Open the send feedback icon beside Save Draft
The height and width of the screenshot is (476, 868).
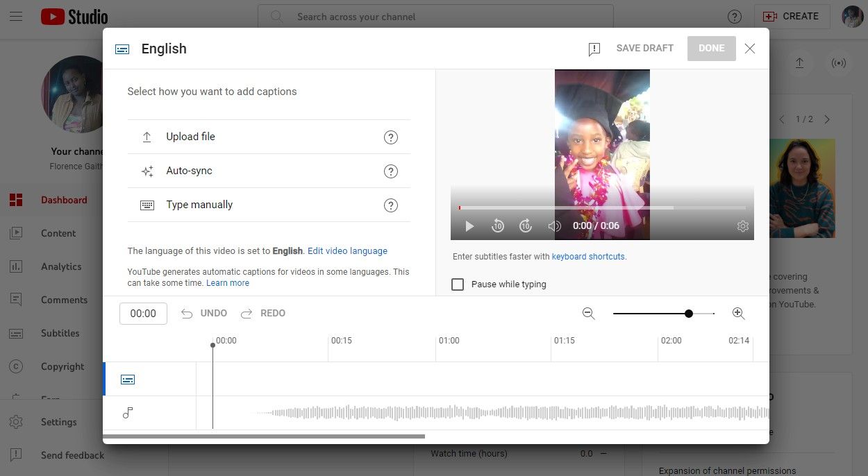pos(594,49)
